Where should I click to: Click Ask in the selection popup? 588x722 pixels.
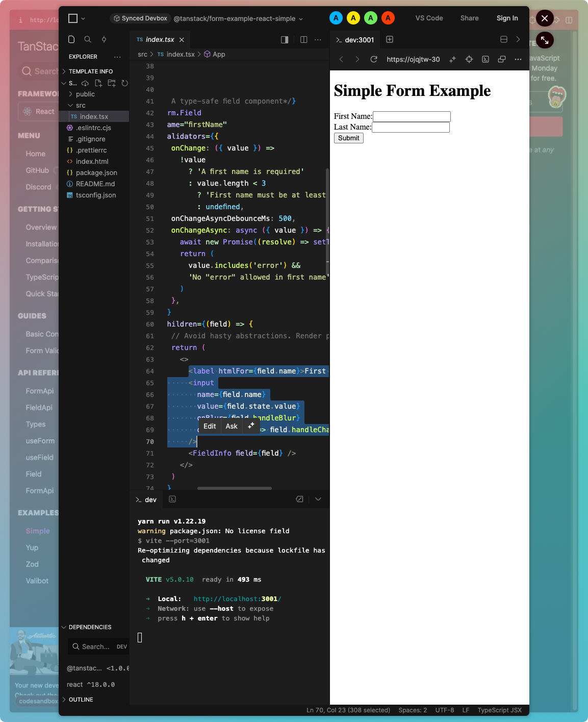232,427
